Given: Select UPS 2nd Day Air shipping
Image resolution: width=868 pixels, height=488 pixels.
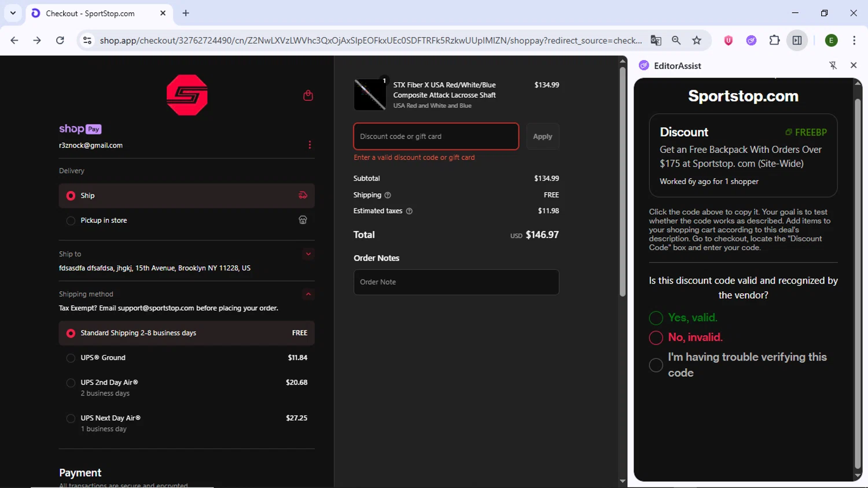Looking at the screenshot, I should click(187, 388).
